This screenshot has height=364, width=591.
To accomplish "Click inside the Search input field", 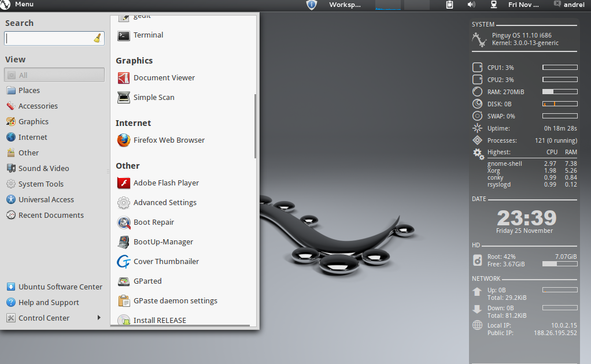I will tap(51, 38).
